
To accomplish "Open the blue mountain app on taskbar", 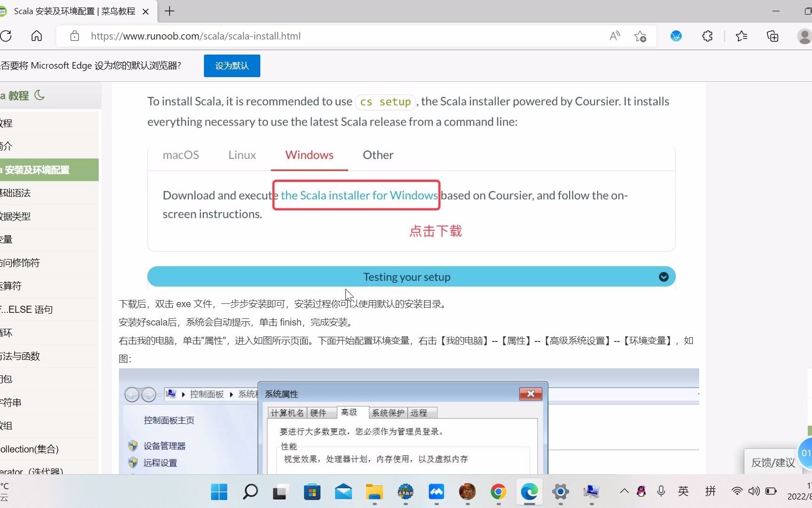I will click(437, 492).
